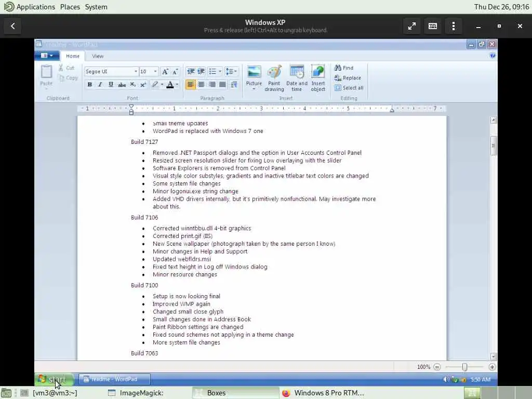Expand the Picture dropdown arrow
Image resolution: width=532 pixels, height=399 pixels.
click(254, 89)
